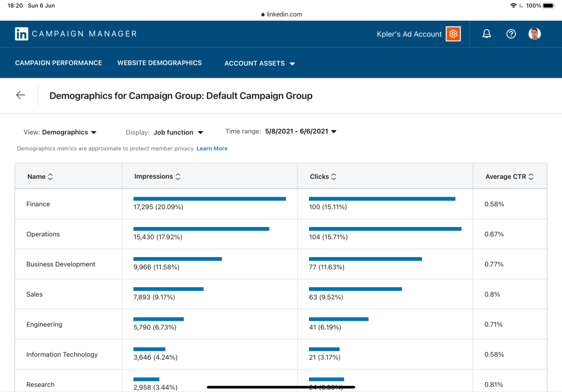
Task: Click the orange Kpler account icon
Action: tap(453, 34)
